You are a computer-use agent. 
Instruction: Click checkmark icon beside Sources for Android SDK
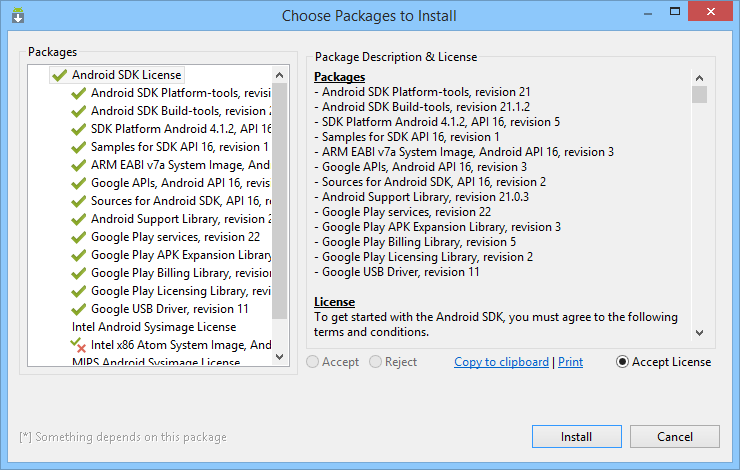78,201
